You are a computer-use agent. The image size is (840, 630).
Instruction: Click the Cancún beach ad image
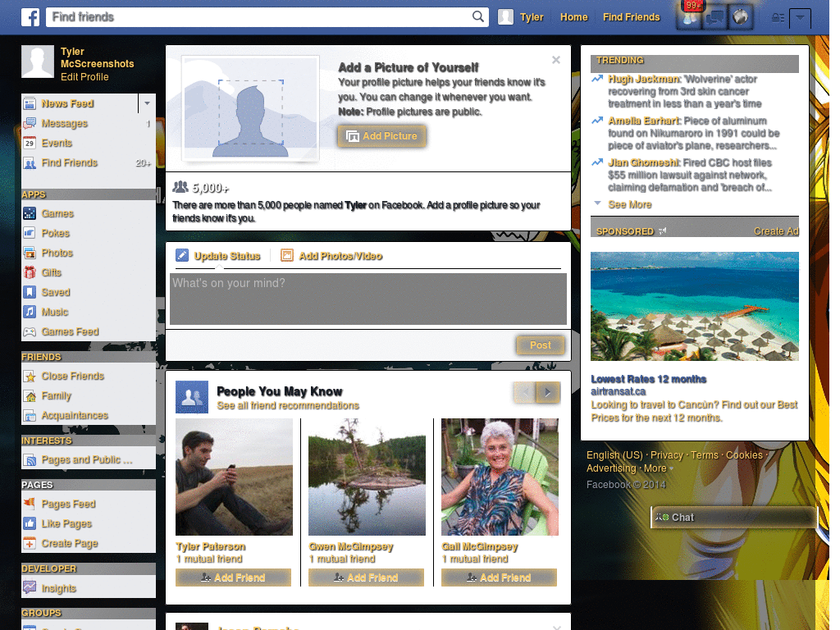click(694, 307)
